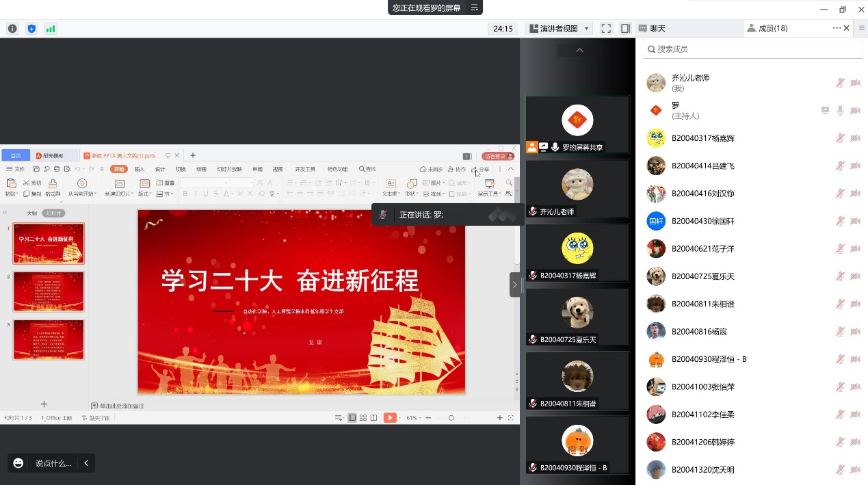Image resolution: width=868 pixels, height=485 pixels.
Task: Switch to the 成员(18) tab
Action: [767, 28]
